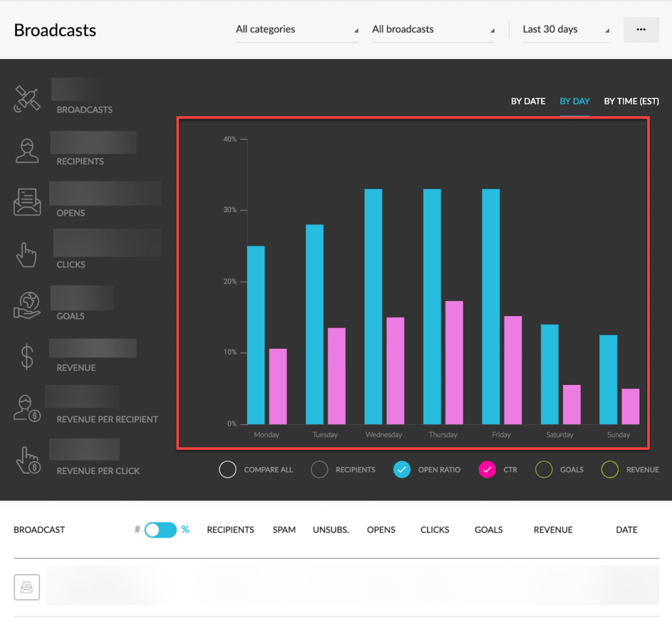This screenshot has height=621, width=672.
Task: Enable the Compare All option
Action: [228, 470]
